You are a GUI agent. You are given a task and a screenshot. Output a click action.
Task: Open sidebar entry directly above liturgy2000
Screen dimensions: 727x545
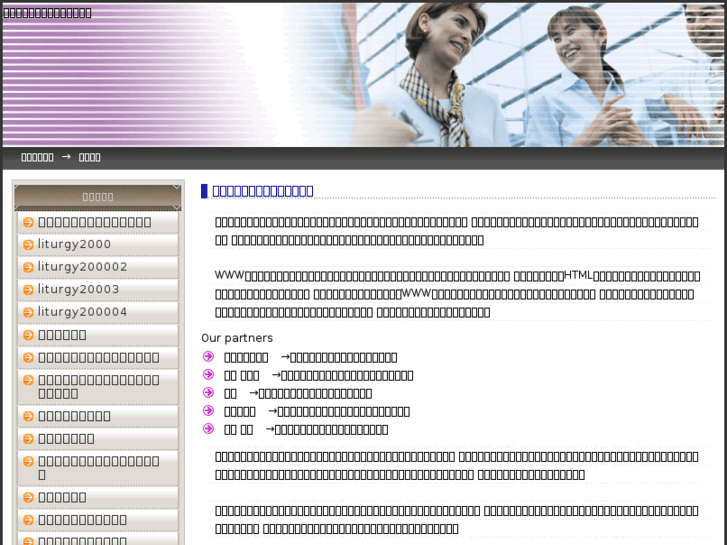coord(95,222)
